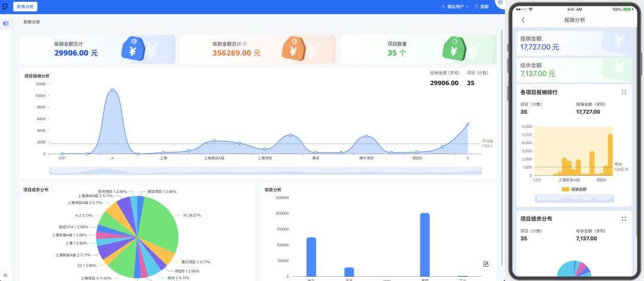Viewport: 644px width, 281px height.
Task: Click the 刷新 refresh icon
Action: pyautogui.click(x=476, y=7)
